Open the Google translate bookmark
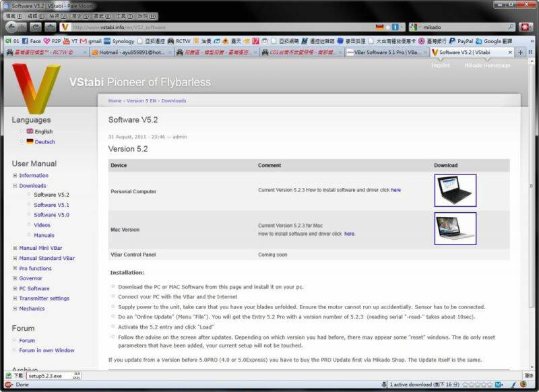 [x=494, y=41]
